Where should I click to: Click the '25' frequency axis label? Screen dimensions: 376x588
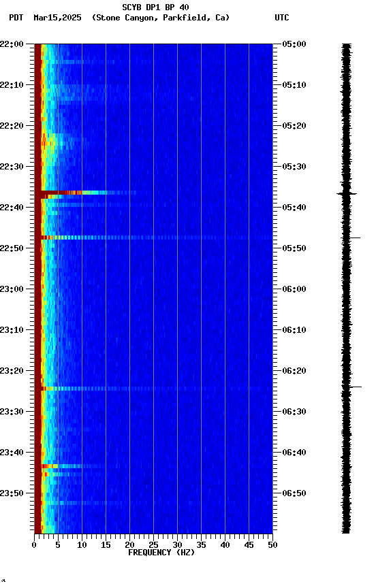coord(153,545)
